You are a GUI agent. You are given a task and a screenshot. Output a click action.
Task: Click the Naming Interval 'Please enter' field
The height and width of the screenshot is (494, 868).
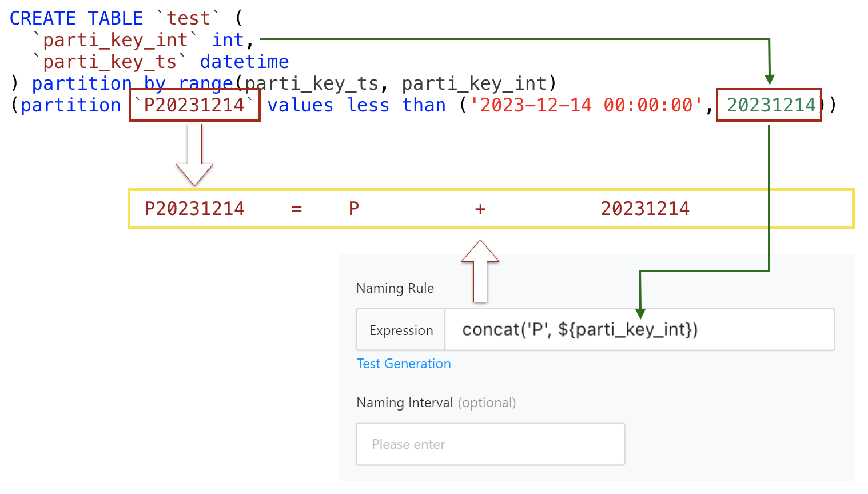coord(490,444)
